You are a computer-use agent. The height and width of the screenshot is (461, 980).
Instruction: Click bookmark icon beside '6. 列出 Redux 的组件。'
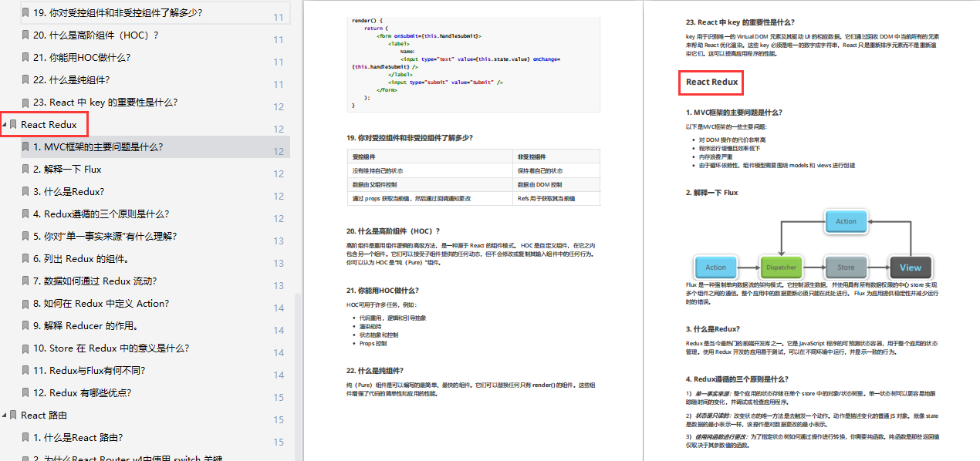point(25,258)
